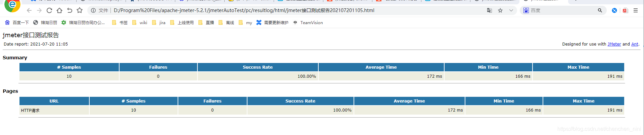Screen dimensions: 644x135
Task: View site info icon in address bar
Action: coord(93,10)
